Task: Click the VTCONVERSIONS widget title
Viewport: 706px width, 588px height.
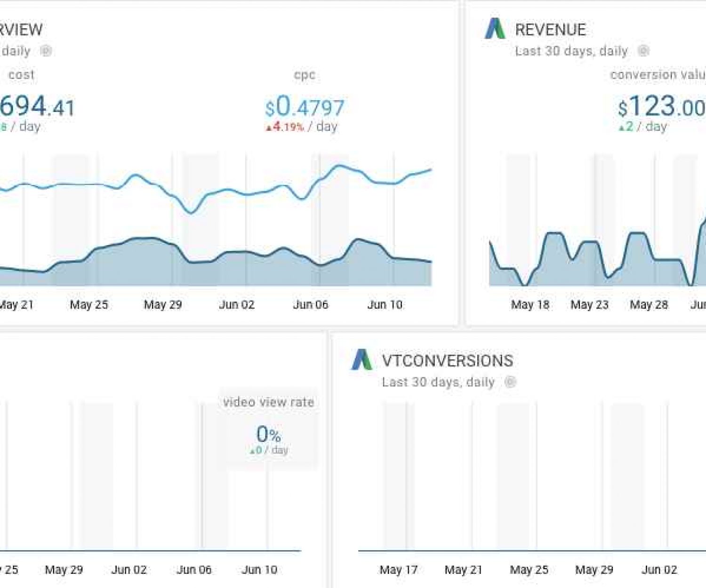Action: [447, 361]
